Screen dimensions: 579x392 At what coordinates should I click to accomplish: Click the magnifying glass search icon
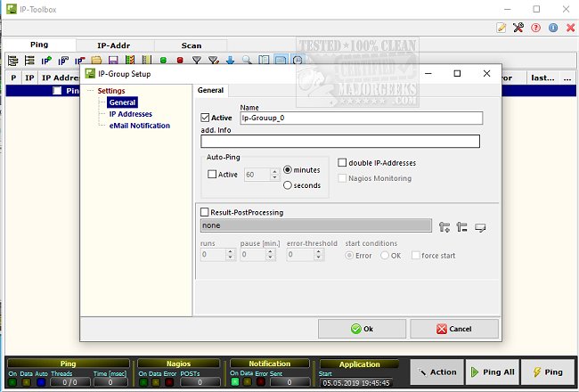pyautogui.click(x=247, y=61)
